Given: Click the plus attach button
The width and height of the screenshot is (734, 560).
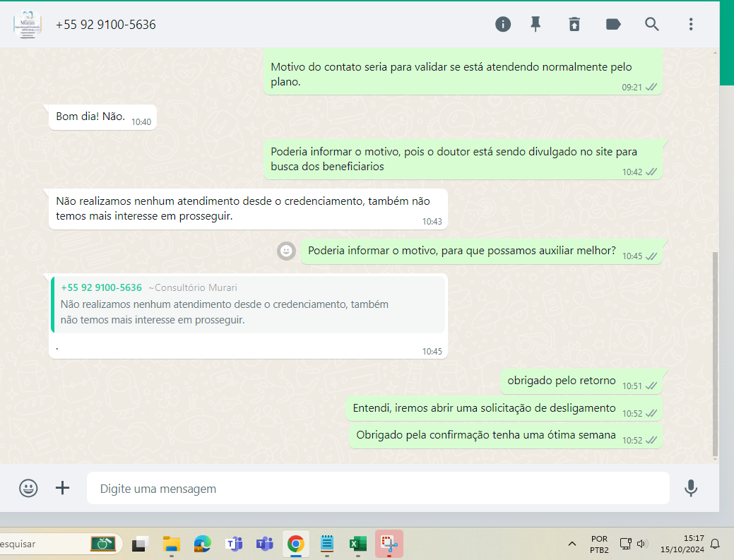Looking at the screenshot, I should point(62,488).
